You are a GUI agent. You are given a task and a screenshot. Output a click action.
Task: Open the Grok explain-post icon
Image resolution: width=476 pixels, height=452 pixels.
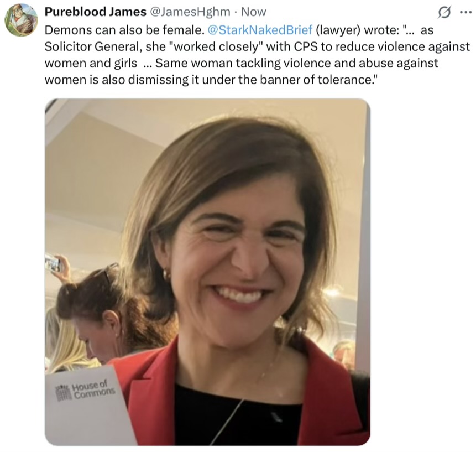(444, 13)
